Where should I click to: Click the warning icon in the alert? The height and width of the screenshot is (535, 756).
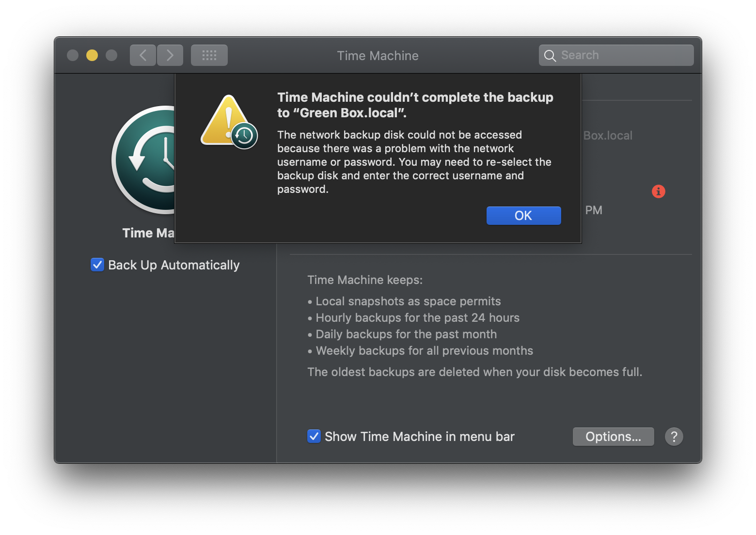[229, 122]
